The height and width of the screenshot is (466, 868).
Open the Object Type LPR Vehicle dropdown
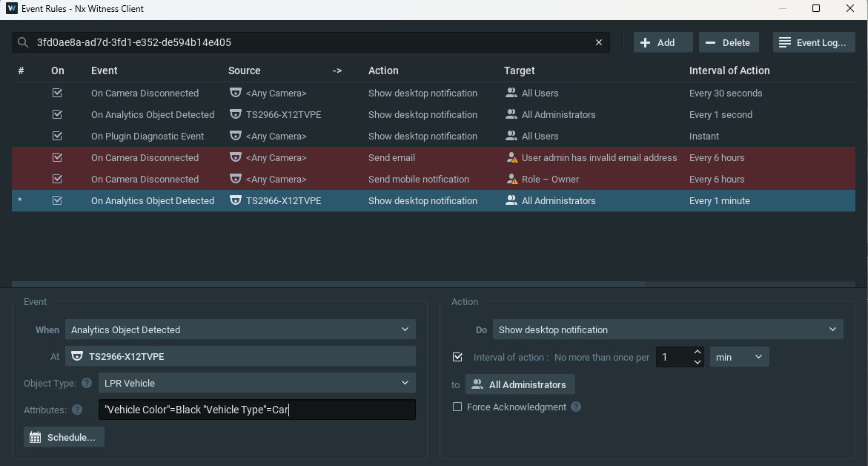click(x=257, y=383)
